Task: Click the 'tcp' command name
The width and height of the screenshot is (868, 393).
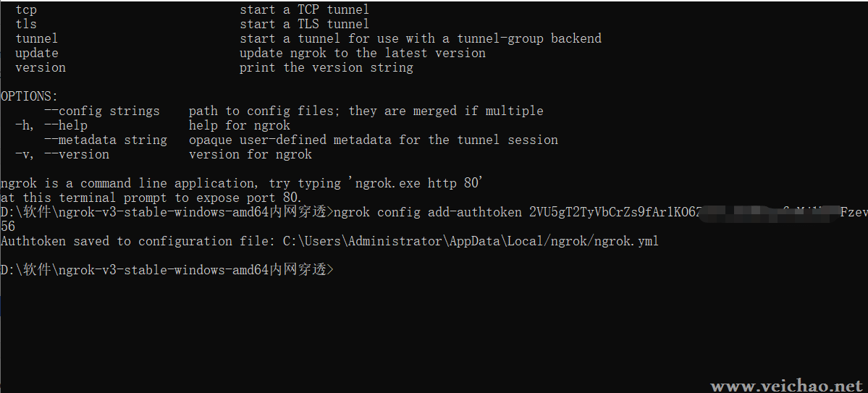Action: [27, 10]
